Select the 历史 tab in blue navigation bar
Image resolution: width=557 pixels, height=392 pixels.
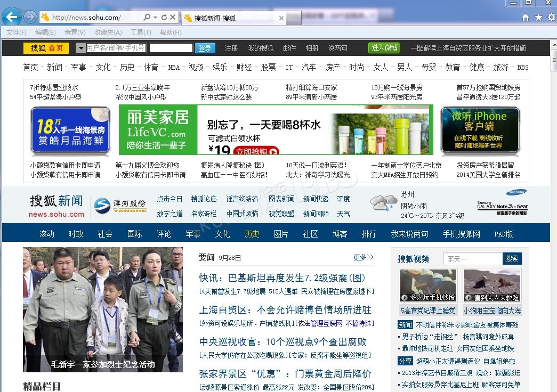click(252, 234)
